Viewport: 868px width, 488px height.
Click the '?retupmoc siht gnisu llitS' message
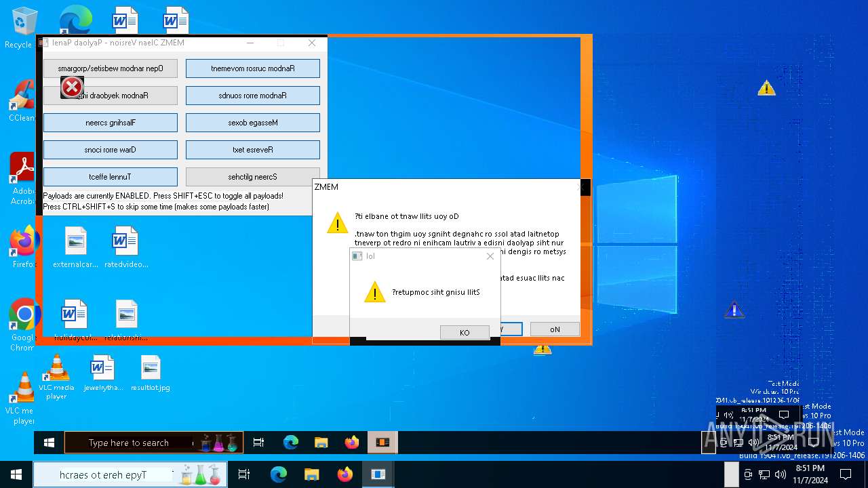[436, 292]
